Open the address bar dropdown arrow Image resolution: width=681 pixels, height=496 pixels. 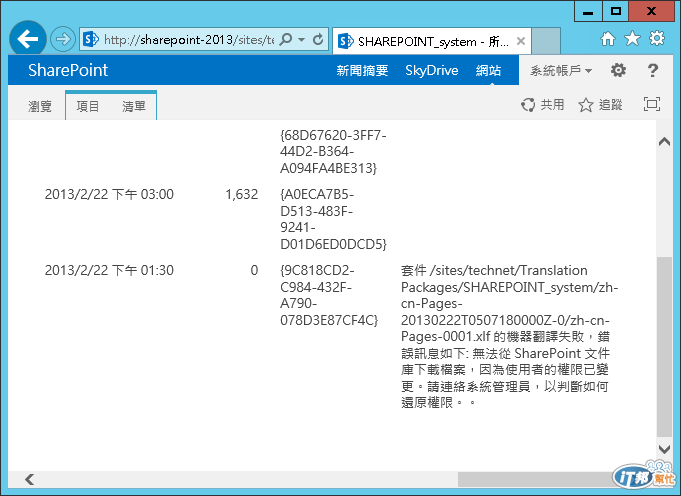(301, 40)
